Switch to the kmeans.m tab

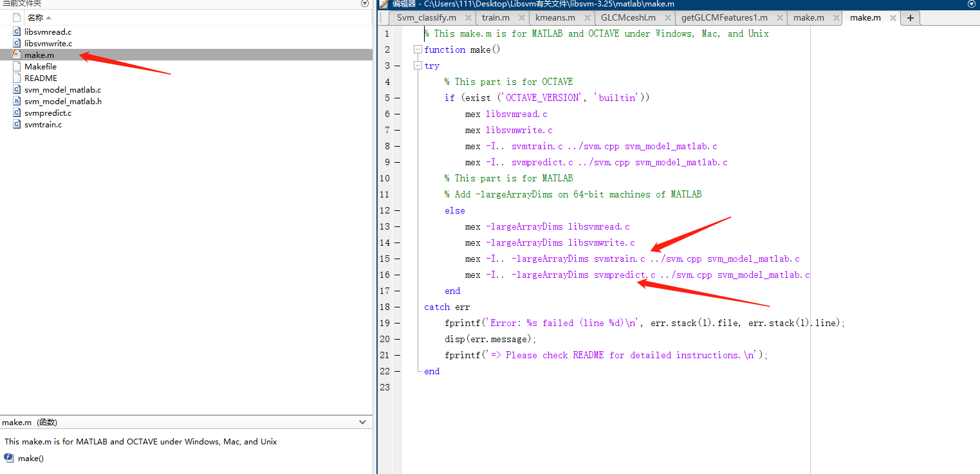tap(556, 17)
